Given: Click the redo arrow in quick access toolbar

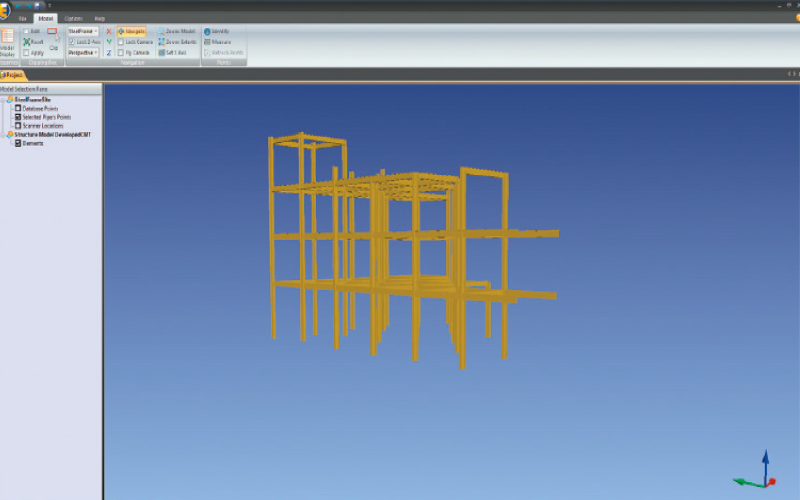Looking at the screenshot, I should coord(29,6).
